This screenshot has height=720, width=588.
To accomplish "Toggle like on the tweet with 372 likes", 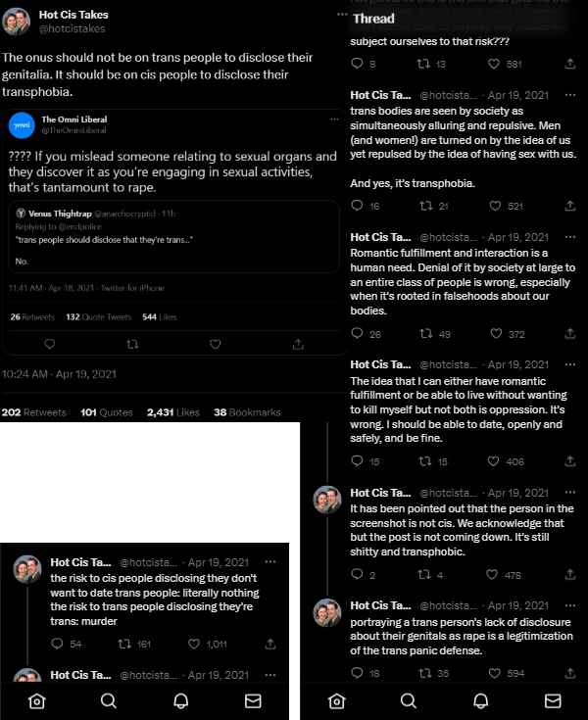I will [495, 334].
